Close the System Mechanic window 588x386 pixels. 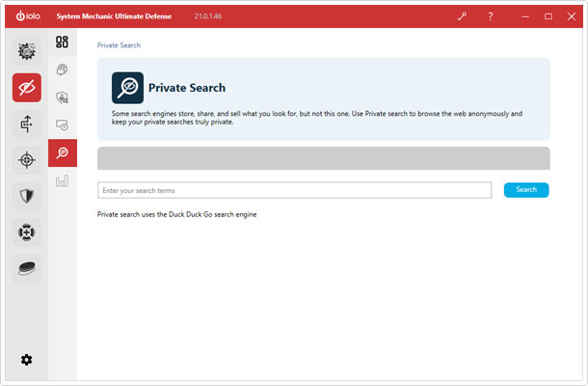571,16
